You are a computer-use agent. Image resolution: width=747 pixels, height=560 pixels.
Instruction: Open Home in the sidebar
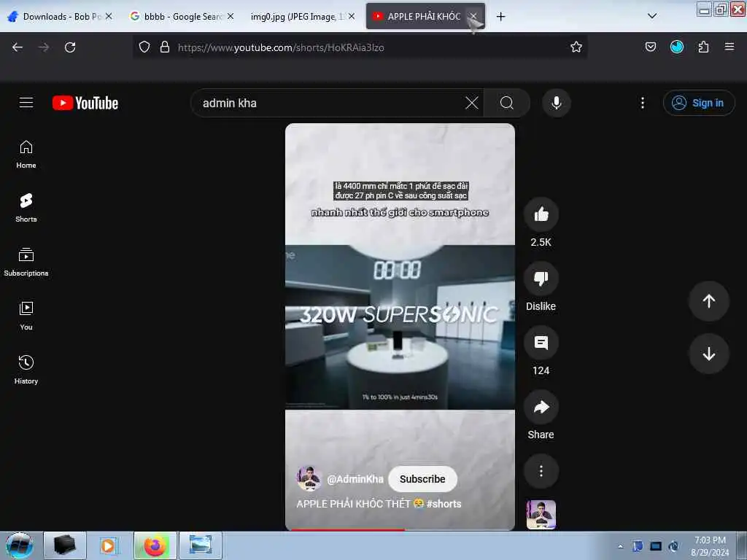[26, 155]
